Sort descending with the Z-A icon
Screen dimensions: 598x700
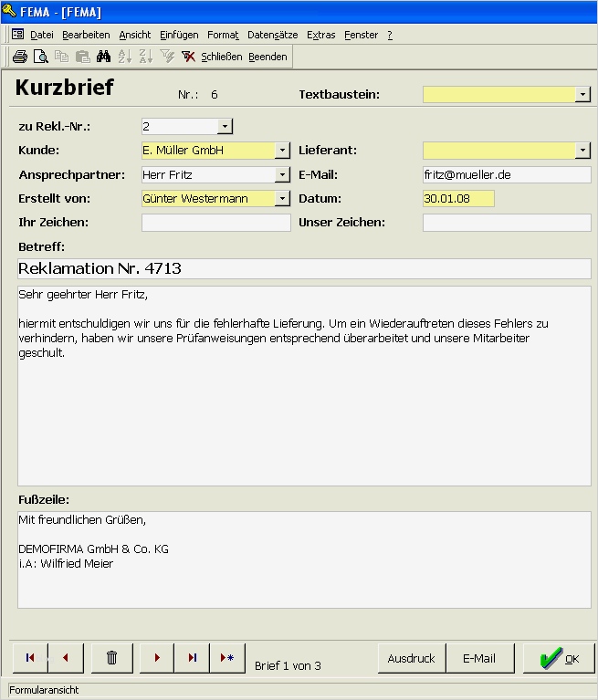145,57
